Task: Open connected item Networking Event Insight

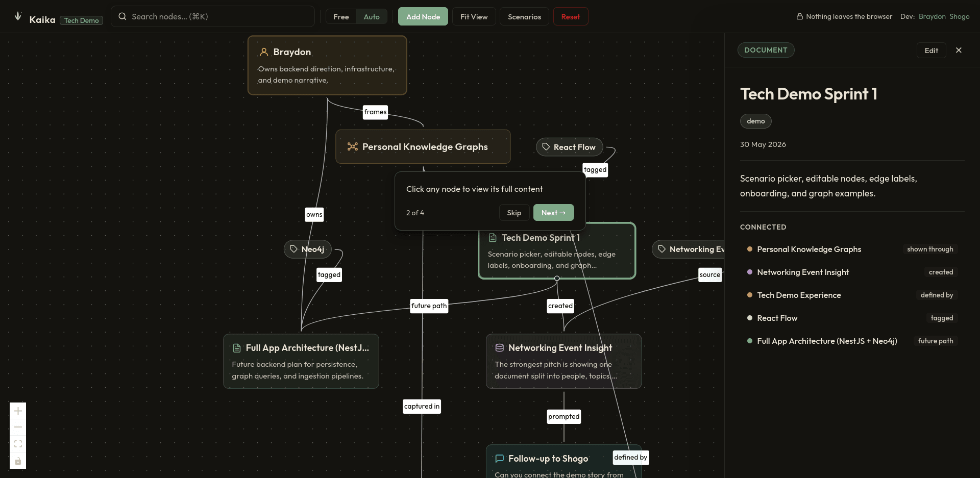Action: pyautogui.click(x=852, y=272)
